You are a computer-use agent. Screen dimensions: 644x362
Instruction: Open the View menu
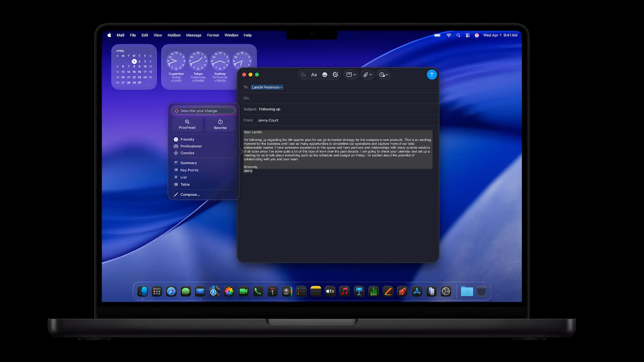tap(158, 35)
